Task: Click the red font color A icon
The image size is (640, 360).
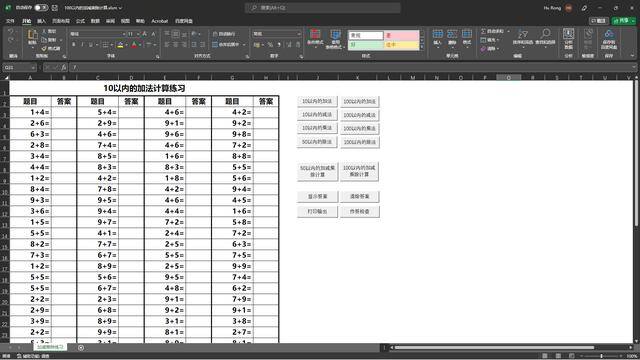Action: (134, 45)
